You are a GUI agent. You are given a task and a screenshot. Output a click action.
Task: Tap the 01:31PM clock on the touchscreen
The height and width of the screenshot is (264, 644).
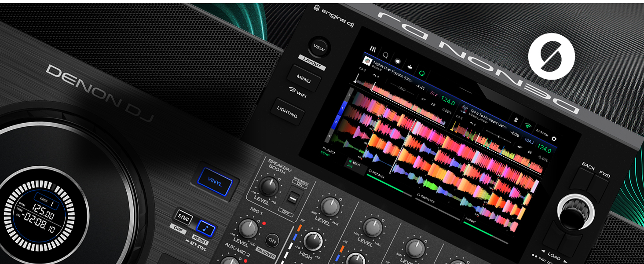(x=542, y=132)
